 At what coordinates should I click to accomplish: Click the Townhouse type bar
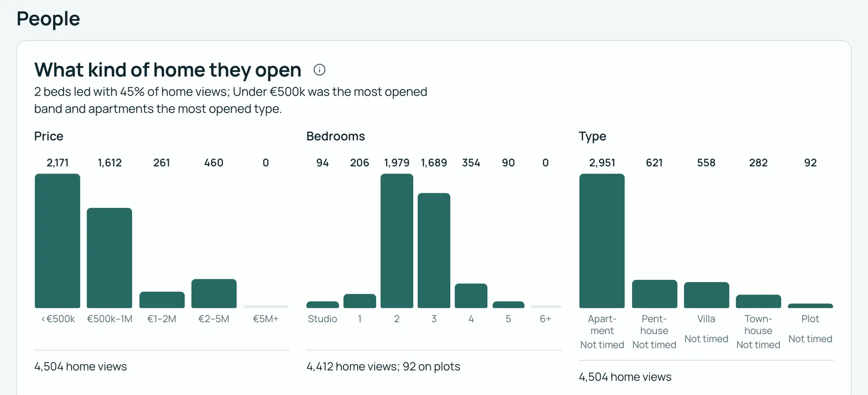758,302
